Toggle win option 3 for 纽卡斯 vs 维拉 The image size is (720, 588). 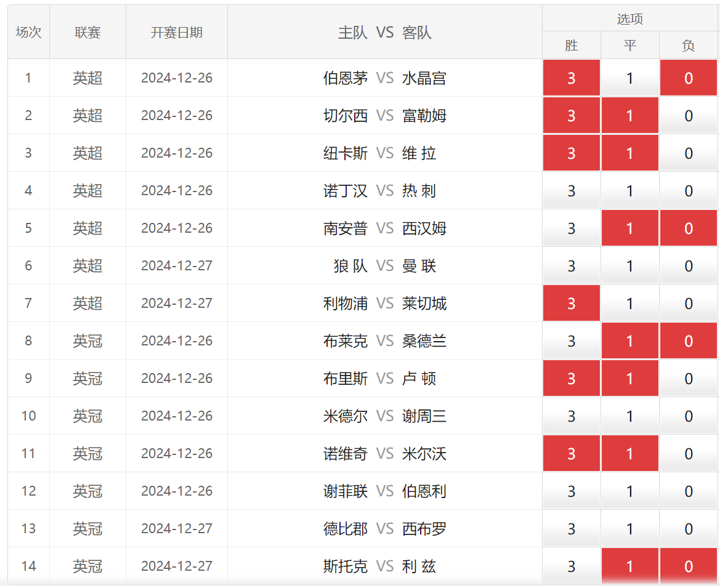coord(571,153)
